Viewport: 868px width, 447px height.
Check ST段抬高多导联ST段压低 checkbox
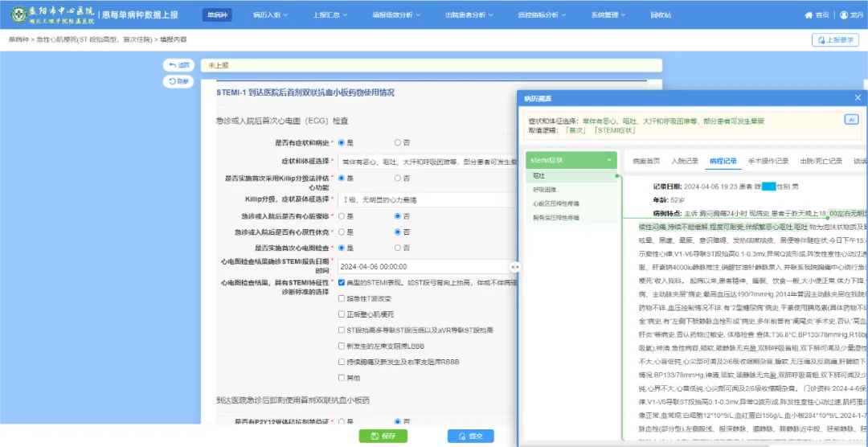point(342,330)
